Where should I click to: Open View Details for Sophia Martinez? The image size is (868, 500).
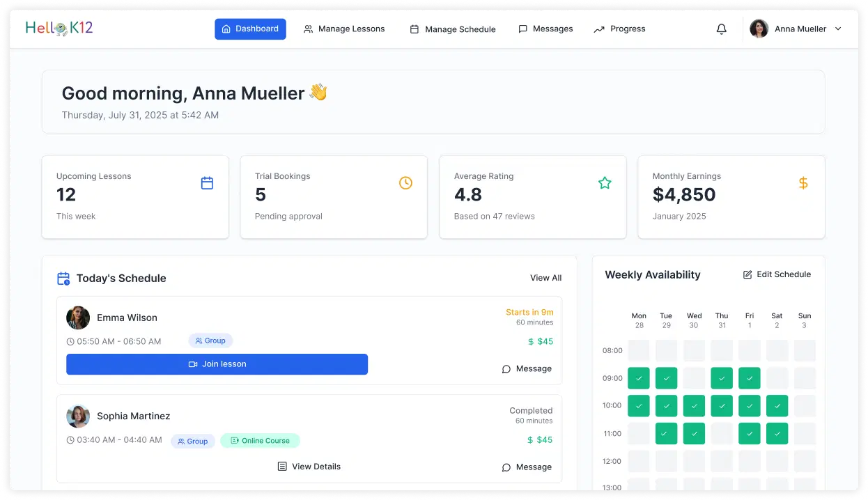point(309,467)
